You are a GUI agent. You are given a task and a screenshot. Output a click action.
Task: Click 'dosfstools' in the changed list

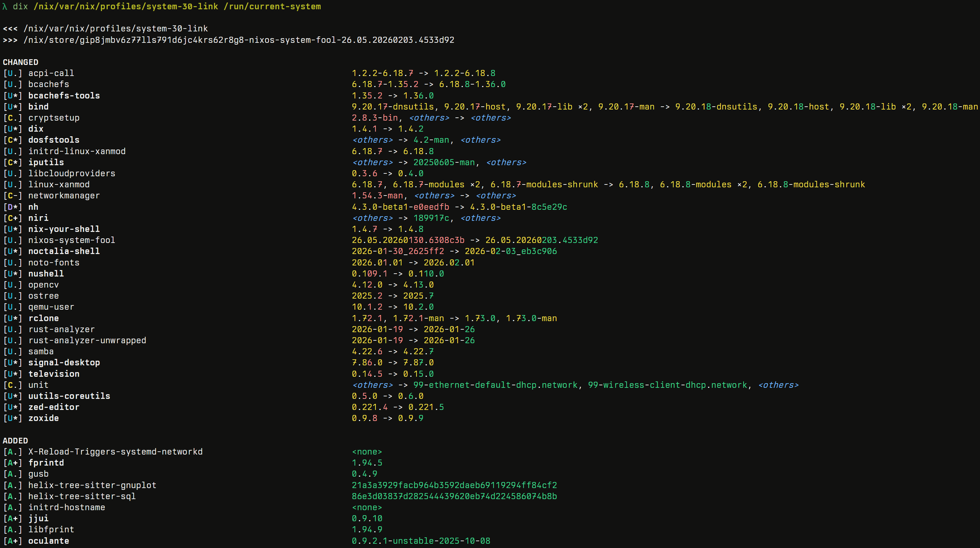[54, 140]
